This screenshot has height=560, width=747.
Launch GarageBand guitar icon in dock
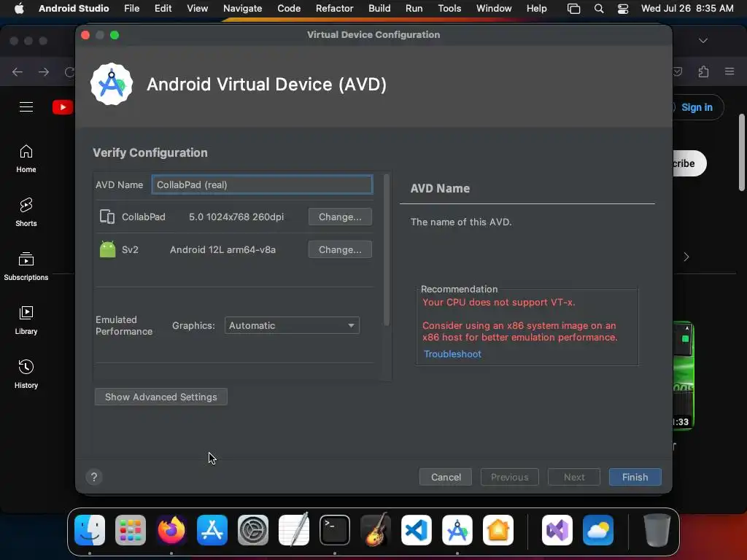click(376, 530)
